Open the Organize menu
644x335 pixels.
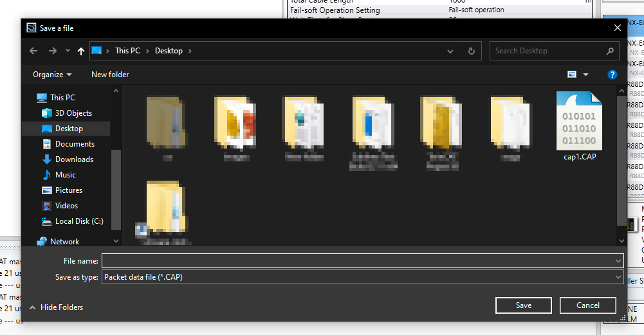pyautogui.click(x=52, y=75)
